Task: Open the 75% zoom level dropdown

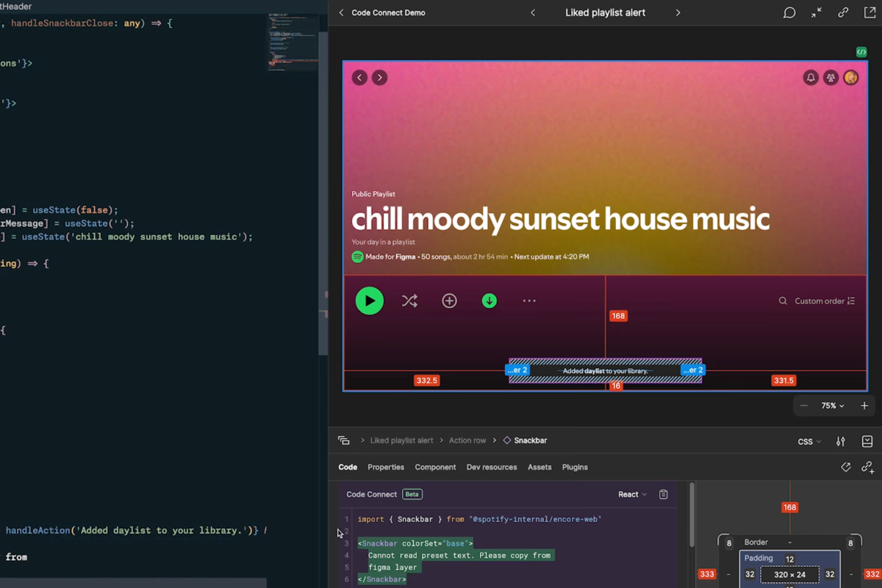Action: tap(832, 405)
